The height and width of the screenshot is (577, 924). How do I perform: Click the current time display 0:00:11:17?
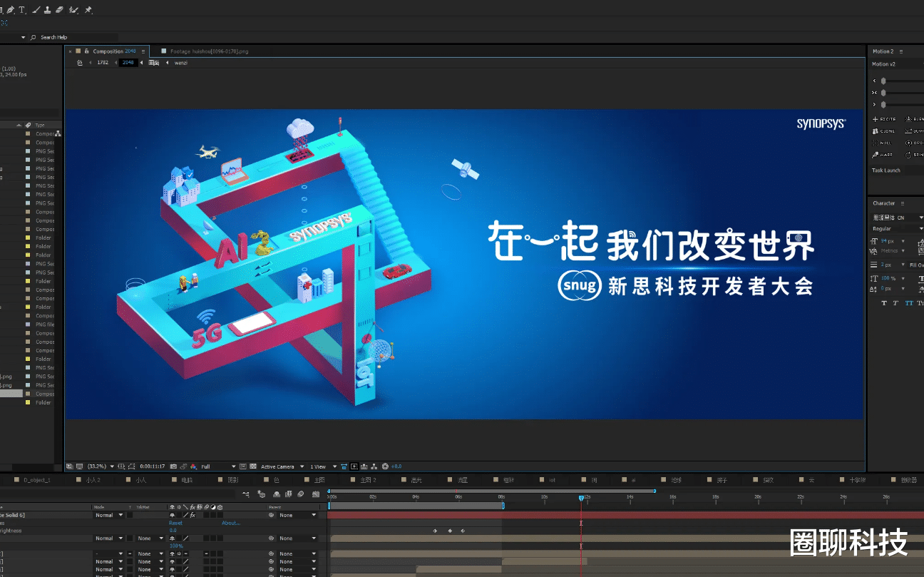click(153, 466)
